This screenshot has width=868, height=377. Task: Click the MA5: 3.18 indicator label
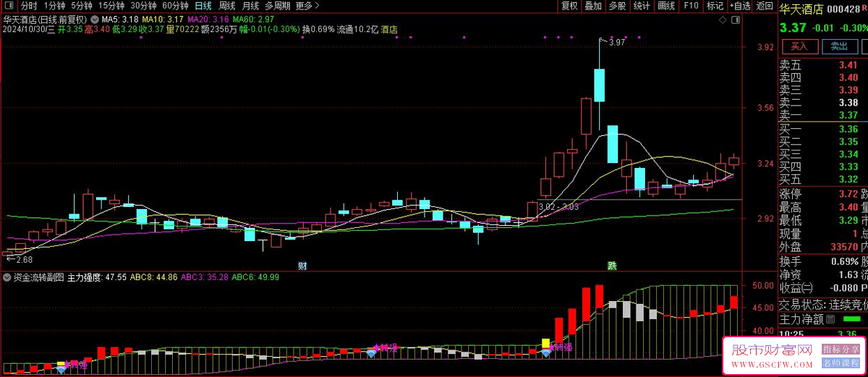(x=119, y=19)
